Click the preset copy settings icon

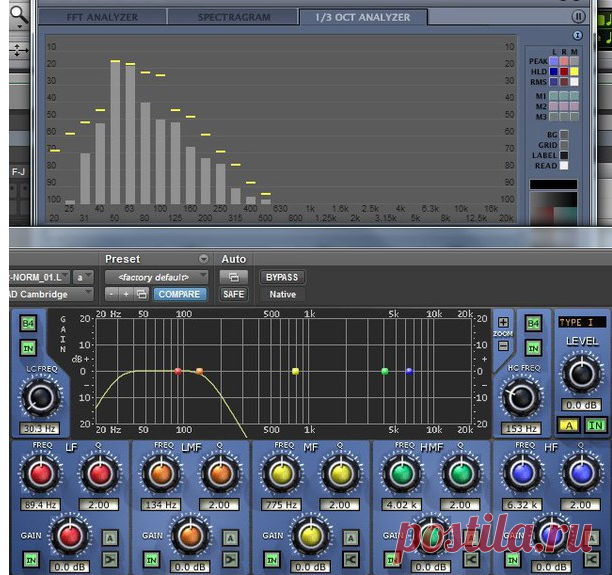[x=141, y=294]
